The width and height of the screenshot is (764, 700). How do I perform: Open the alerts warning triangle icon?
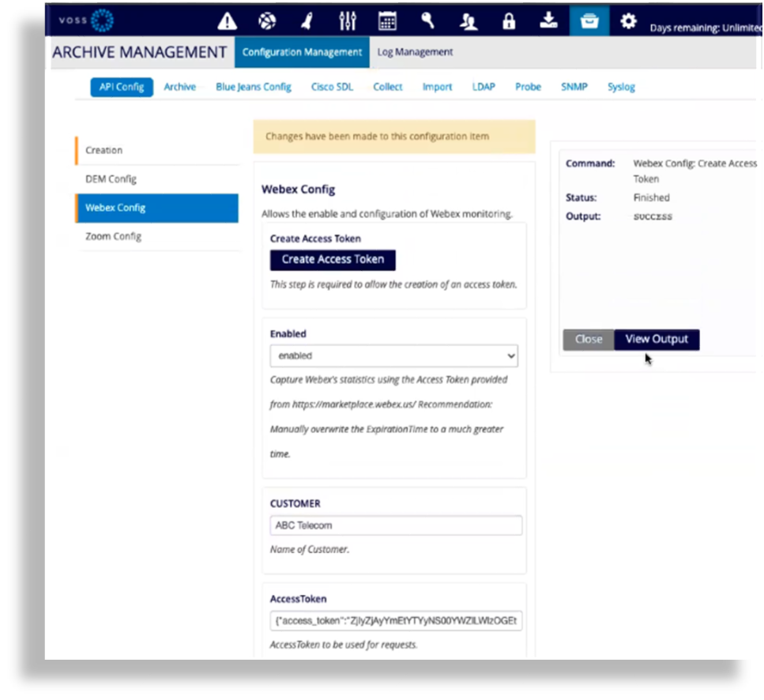227,21
